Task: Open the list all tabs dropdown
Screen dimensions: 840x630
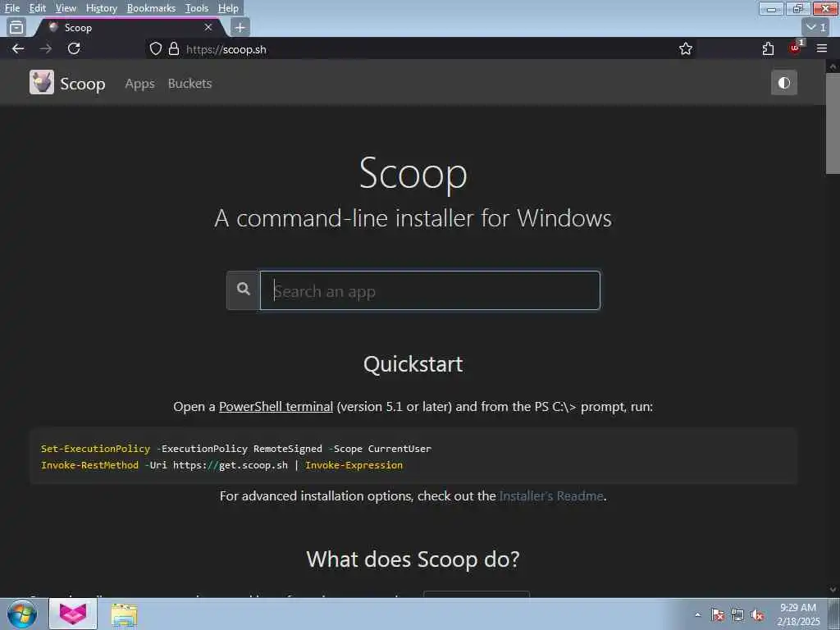Action: [816, 27]
